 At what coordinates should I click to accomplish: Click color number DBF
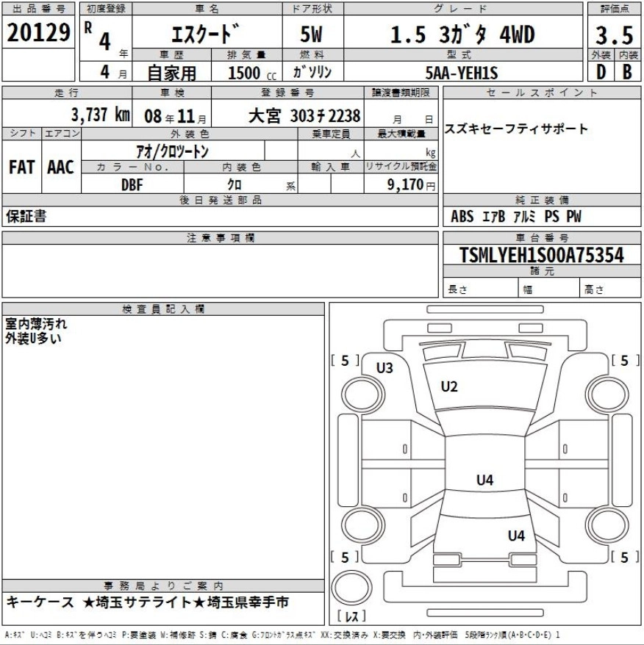pyautogui.click(x=132, y=184)
